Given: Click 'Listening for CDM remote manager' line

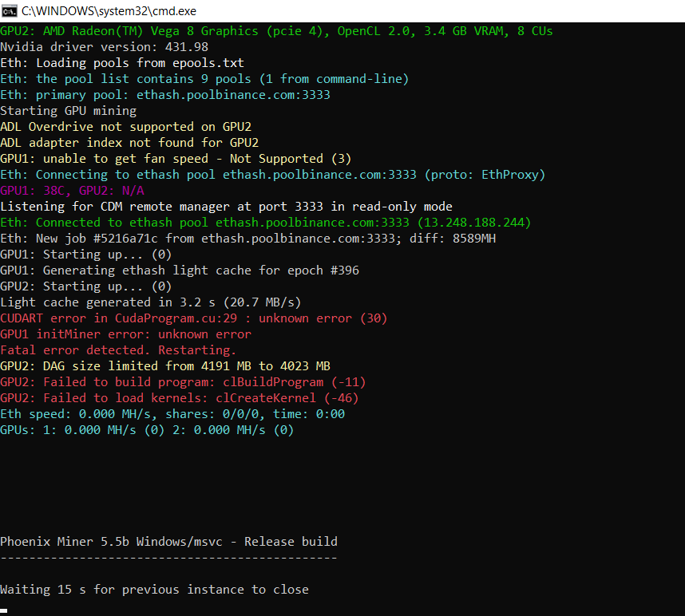Looking at the screenshot, I should click(x=226, y=207).
